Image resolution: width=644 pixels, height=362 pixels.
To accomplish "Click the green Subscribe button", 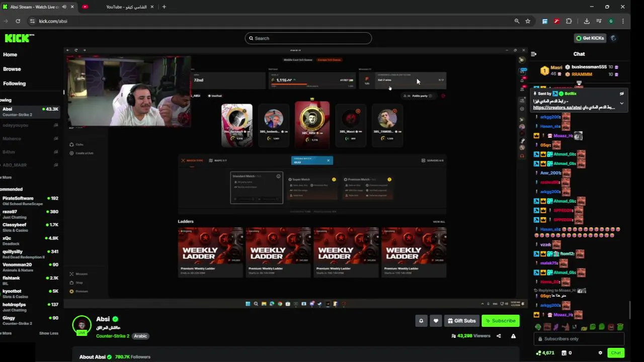I will (501, 321).
